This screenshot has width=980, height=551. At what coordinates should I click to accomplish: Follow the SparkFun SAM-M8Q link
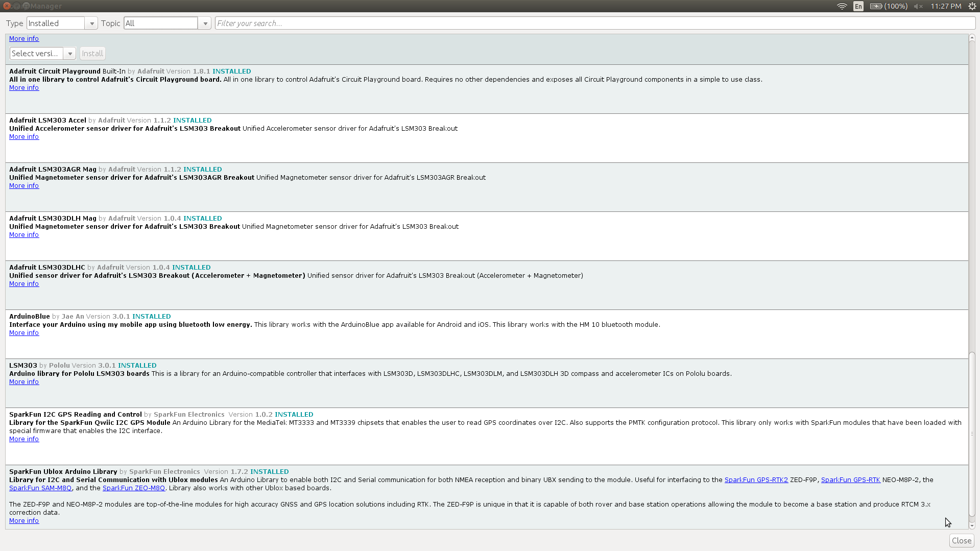tap(40, 488)
